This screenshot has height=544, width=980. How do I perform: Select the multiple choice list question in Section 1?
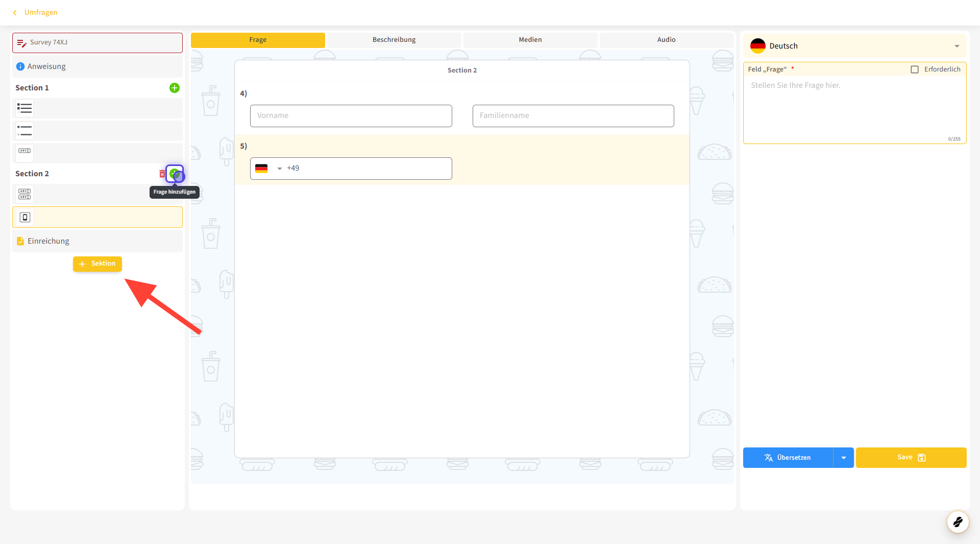[24, 108]
